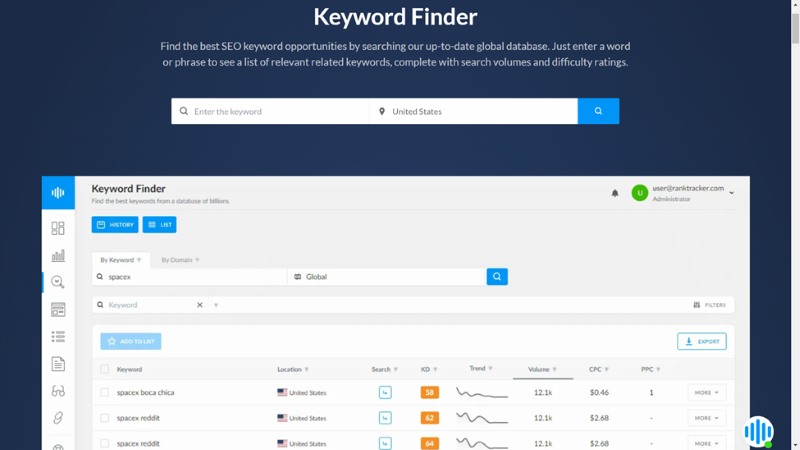This screenshot has height=450, width=800.
Task: Sort by the Location column header
Action: pyautogui.click(x=293, y=369)
